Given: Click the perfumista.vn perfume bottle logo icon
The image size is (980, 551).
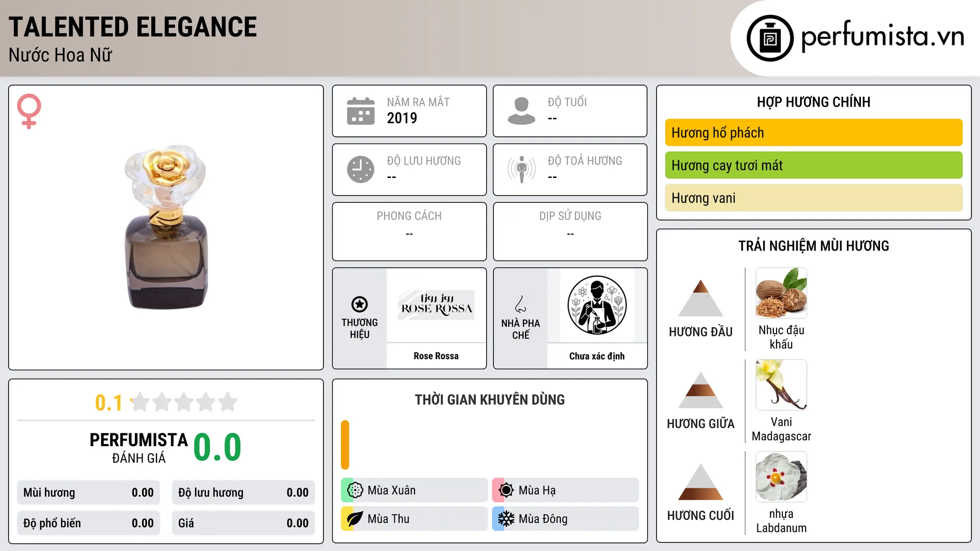Looking at the screenshot, I should (770, 38).
